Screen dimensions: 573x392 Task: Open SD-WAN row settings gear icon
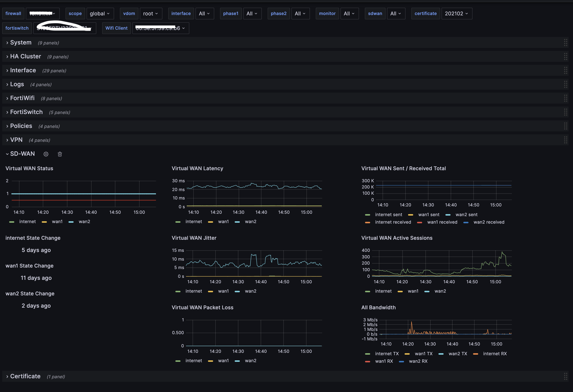pyautogui.click(x=46, y=154)
